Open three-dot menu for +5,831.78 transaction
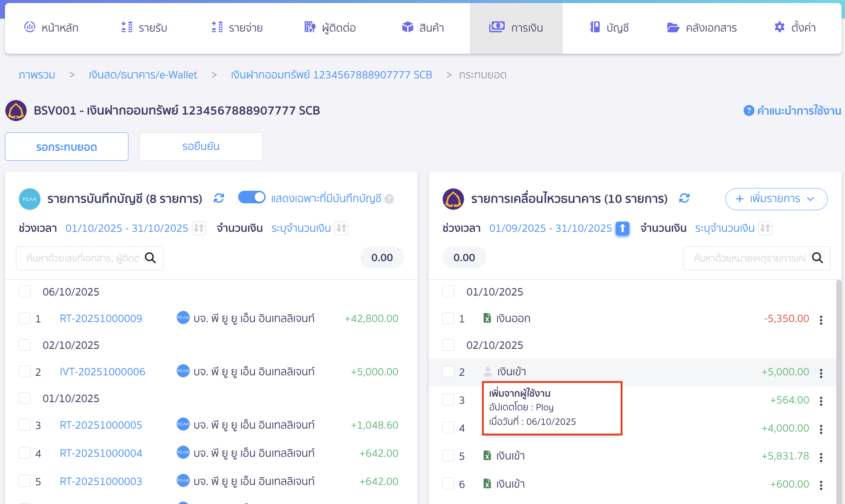Viewport: 845px width, 504px height. point(821,457)
